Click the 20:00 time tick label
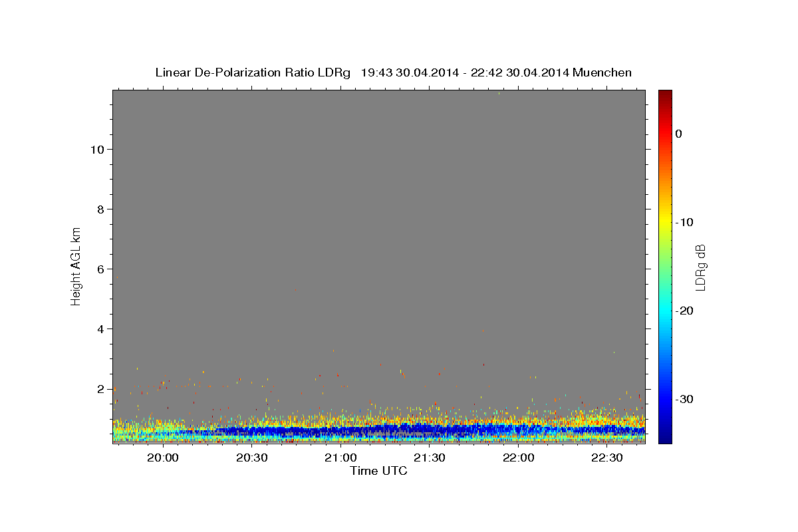 click(x=163, y=458)
